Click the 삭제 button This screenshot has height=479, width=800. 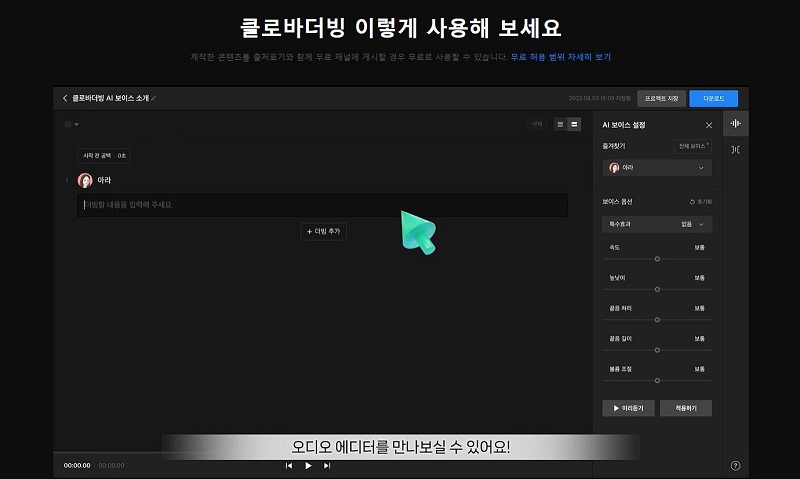click(537, 124)
